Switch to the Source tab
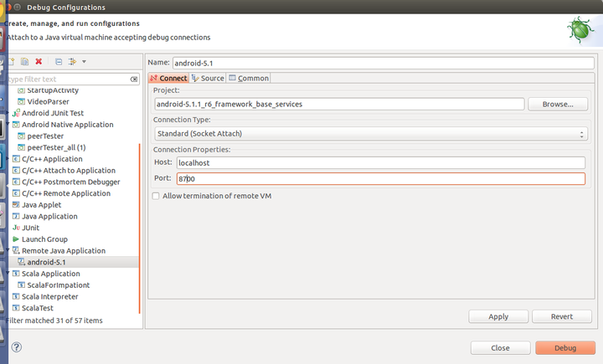 [x=208, y=78]
